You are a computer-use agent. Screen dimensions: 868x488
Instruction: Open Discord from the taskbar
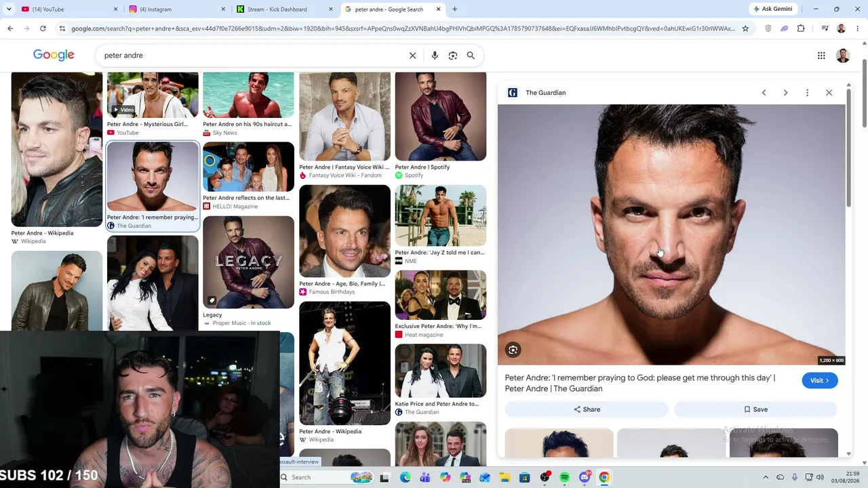point(585,477)
